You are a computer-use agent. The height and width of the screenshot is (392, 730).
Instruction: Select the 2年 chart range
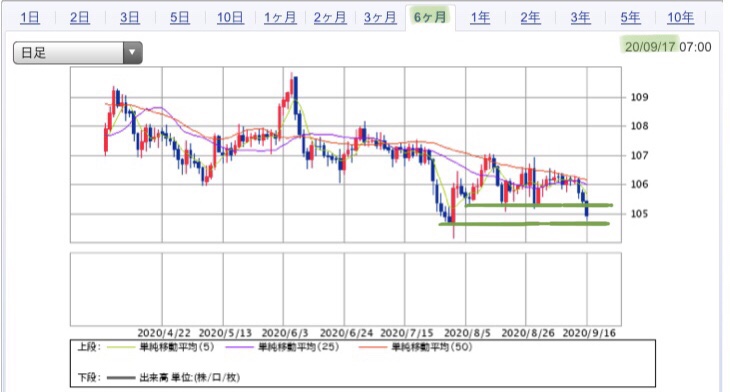pyautogui.click(x=530, y=18)
